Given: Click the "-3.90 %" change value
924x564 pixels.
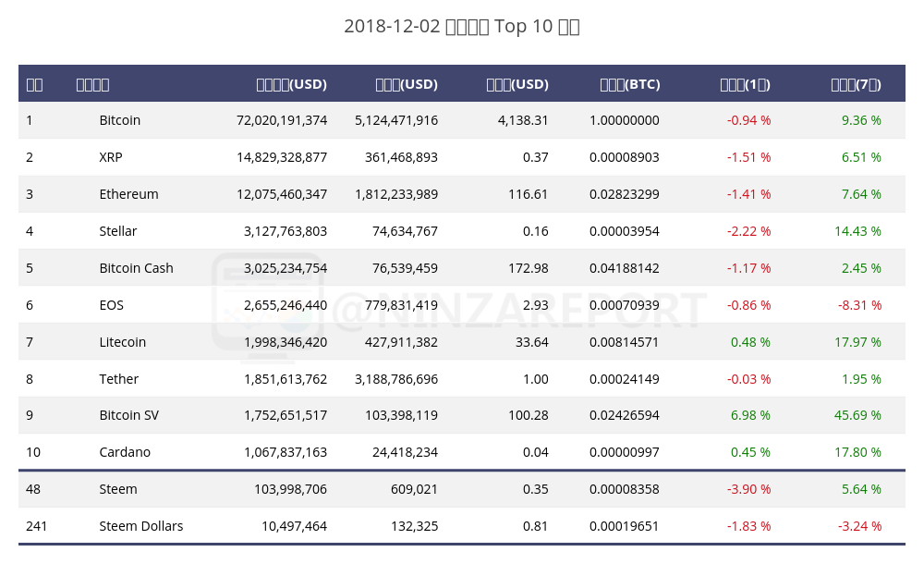Looking at the screenshot, I should click(748, 490).
